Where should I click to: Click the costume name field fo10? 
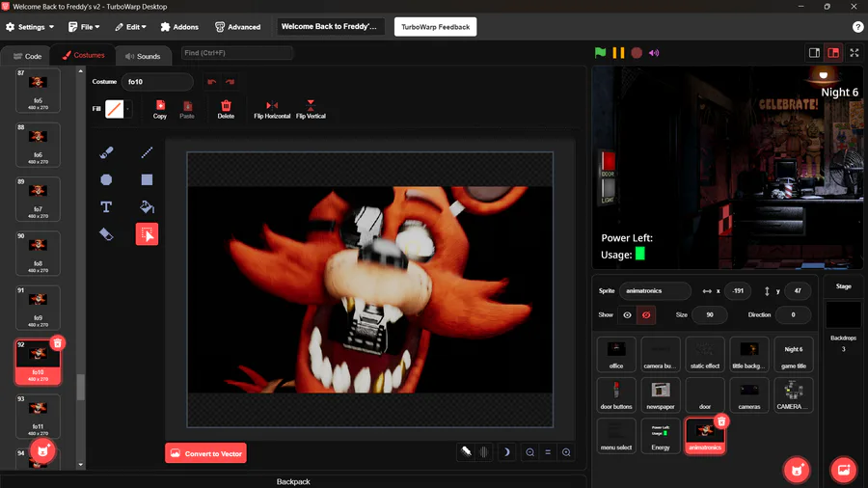click(157, 82)
